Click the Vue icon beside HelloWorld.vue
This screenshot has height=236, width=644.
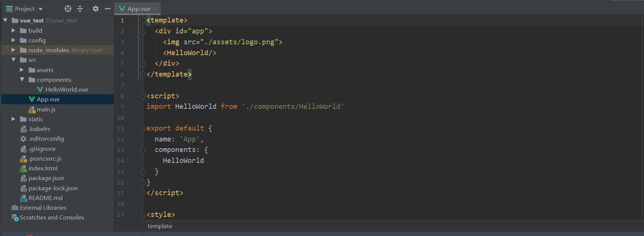40,89
